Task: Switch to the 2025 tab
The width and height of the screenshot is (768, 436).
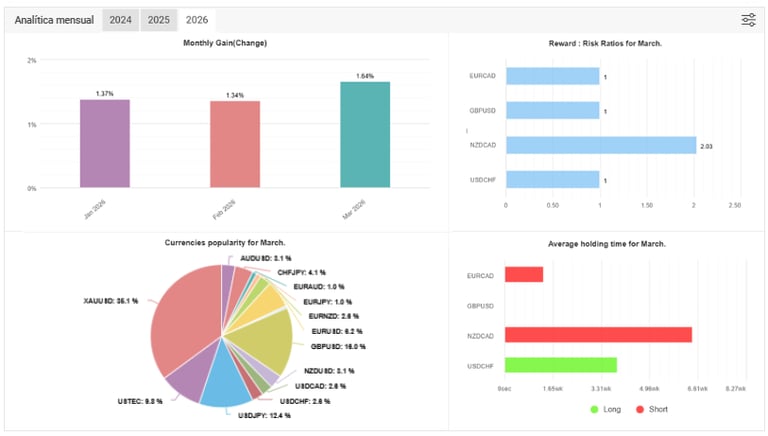Action: click(159, 20)
